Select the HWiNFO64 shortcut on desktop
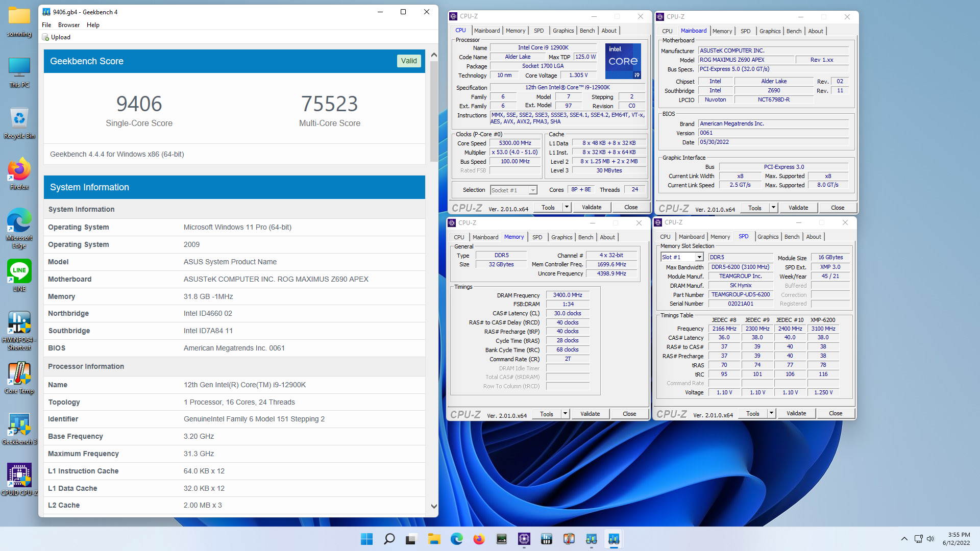980x551 pixels. coord(19,331)
